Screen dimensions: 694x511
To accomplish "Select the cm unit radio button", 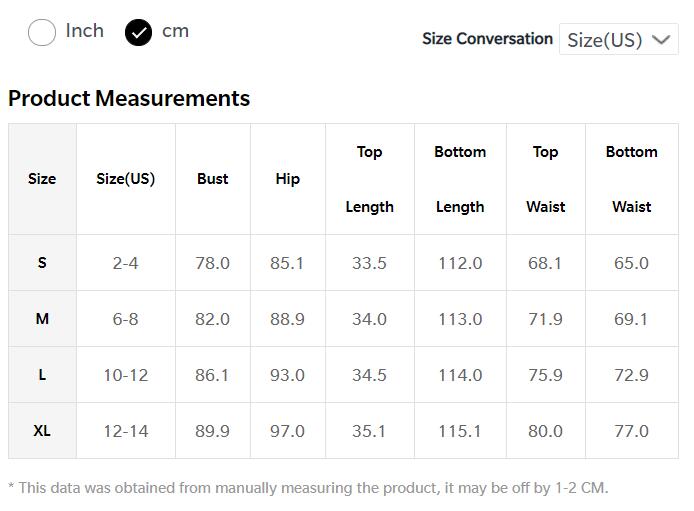I will 138,33.
